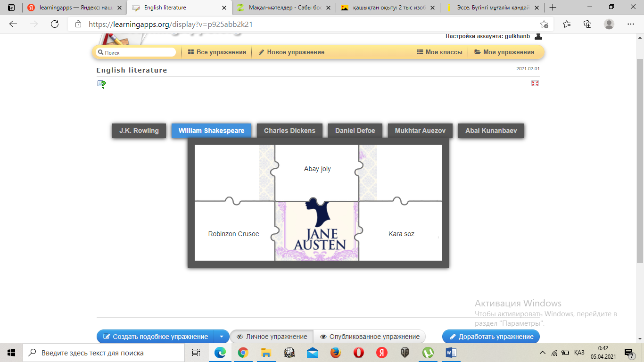Click the network icon in the system tray
644x362 pixels.
554,353
